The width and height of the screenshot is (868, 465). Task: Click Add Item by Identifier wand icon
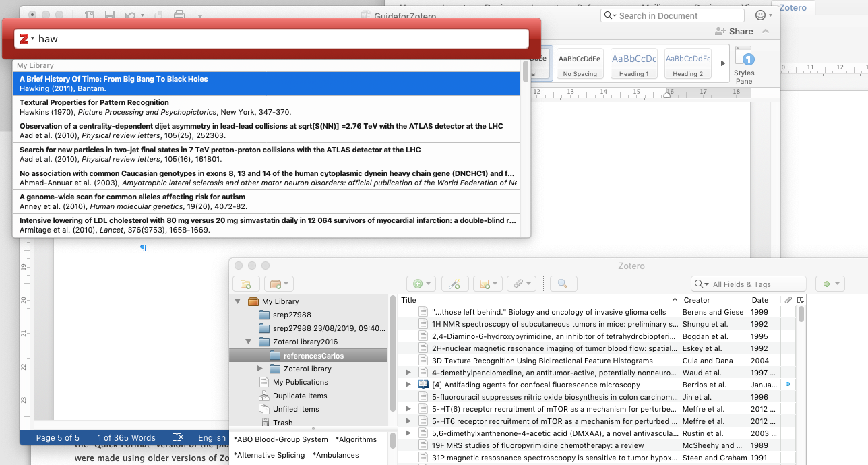(x=455, y=284)
